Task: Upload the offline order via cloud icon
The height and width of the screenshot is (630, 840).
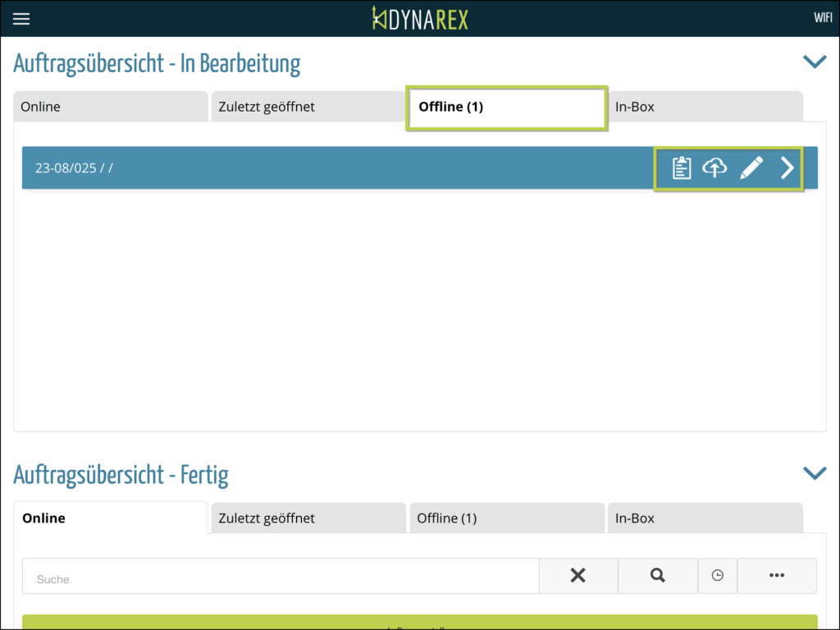Action: (x=715, y=168)
